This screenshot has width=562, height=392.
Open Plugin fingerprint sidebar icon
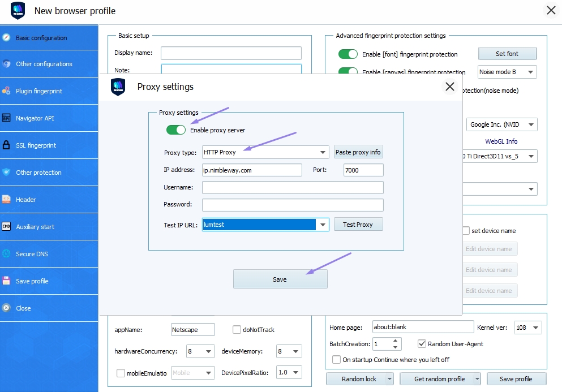6,91
